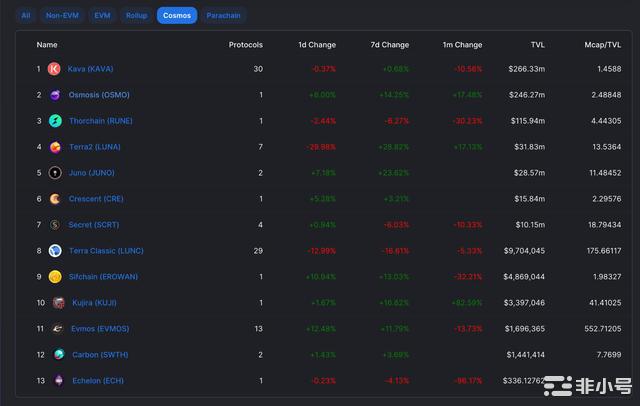
Task: Select the Non-EVM filter tab
Action: [62, 16]
